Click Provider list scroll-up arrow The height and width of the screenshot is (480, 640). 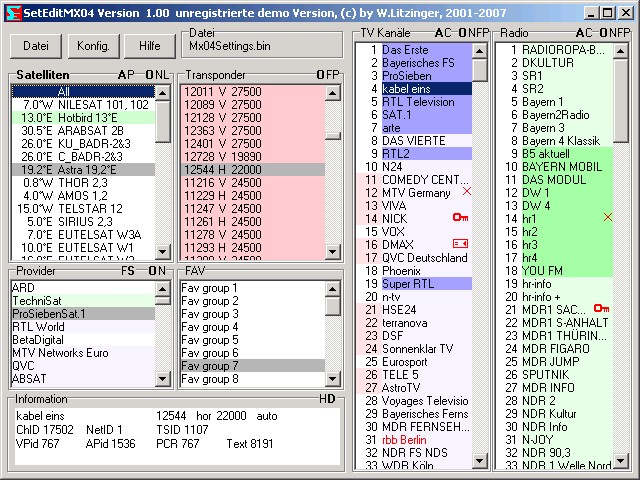click(x=163, y=289)
